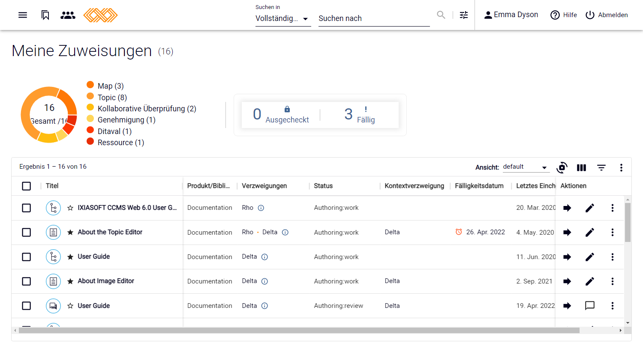Open comment action for Authoring:review User Guide
Image resolution: width=643 pixels, height=364 pixels.
coord(590,306)
